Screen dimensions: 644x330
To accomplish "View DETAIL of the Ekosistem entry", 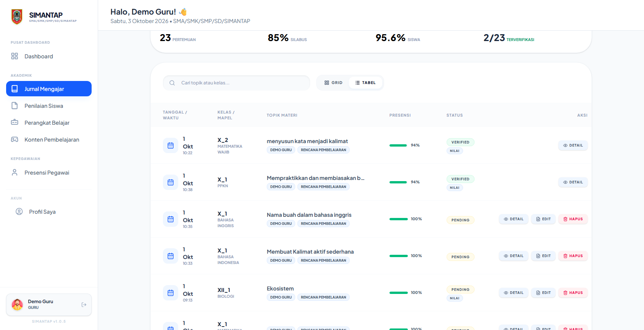I will (514, 293).
